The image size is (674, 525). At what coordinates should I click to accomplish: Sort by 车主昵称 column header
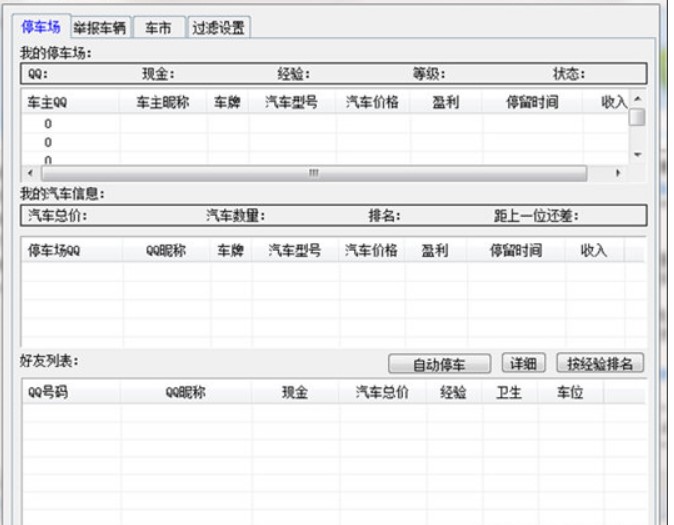(162, 102)
